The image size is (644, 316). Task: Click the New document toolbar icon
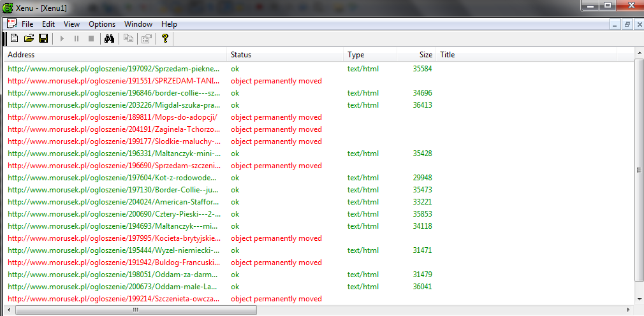pos(15,39)
